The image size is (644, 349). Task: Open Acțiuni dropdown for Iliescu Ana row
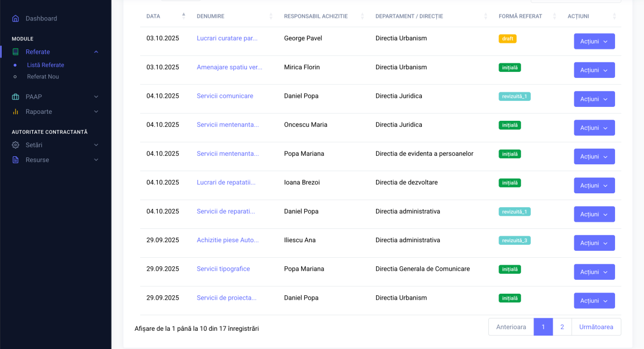tap(594, 243)
